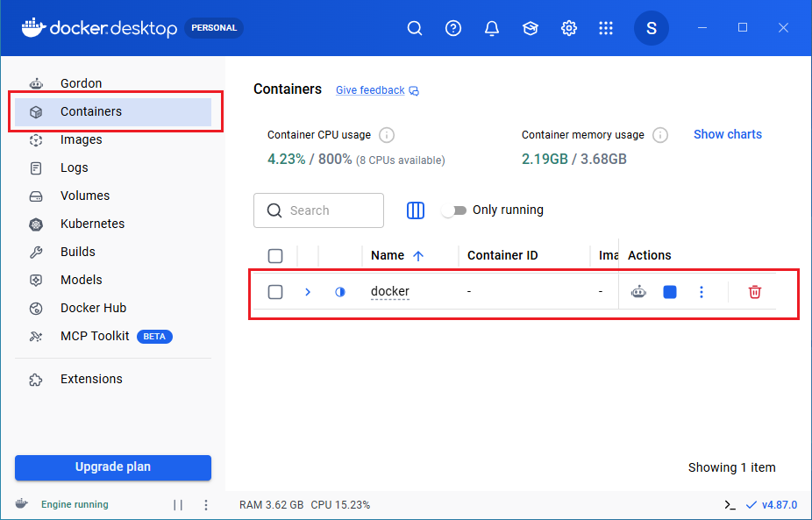Open the terminal icon in status bar
812x520 pixels.
pyautogui.click(x=730, y=505)
